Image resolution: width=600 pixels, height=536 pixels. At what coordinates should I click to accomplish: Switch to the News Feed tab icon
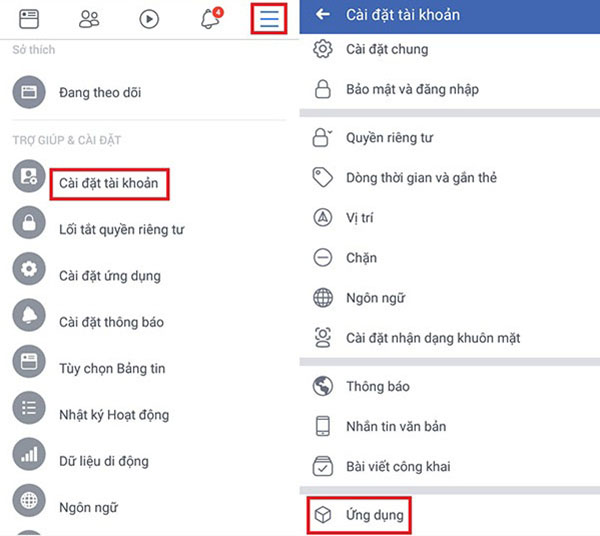(x=29, y=19)
